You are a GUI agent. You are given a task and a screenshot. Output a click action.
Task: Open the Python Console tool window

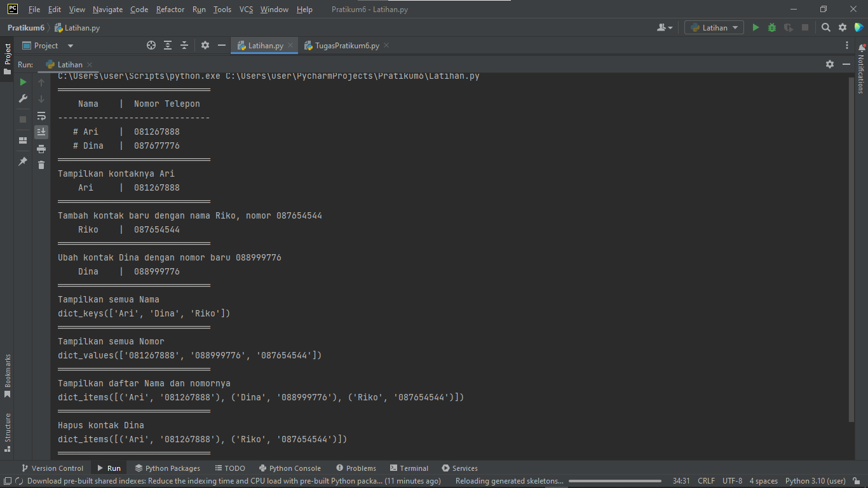click(290, 468)
